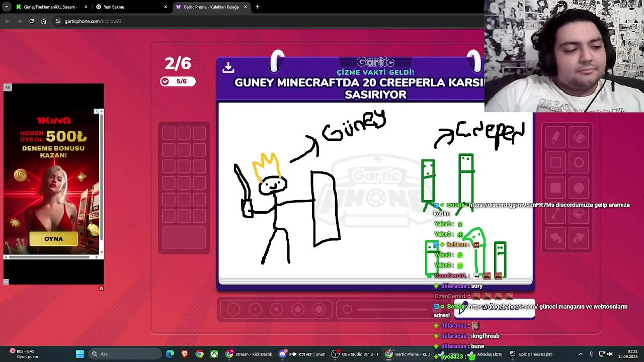Select the straight line tool
The image size is (644, 362).
click(x=555, y=213)
